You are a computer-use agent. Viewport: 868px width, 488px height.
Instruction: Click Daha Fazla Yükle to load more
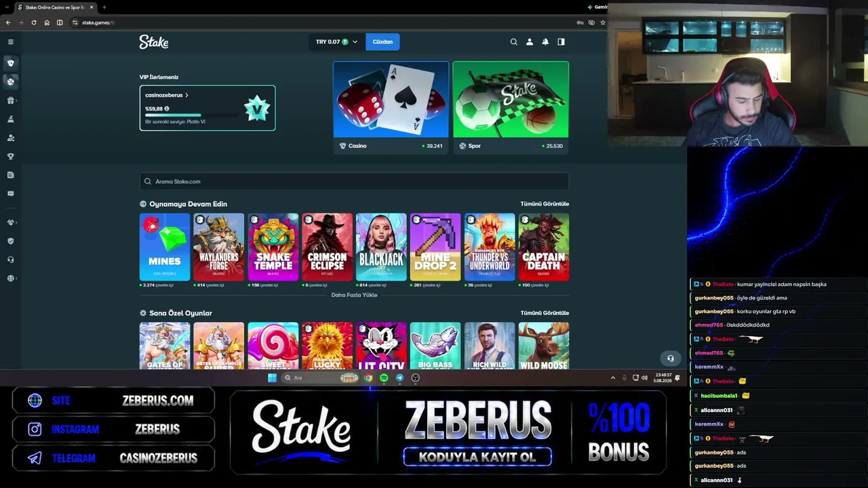point(354,296)
